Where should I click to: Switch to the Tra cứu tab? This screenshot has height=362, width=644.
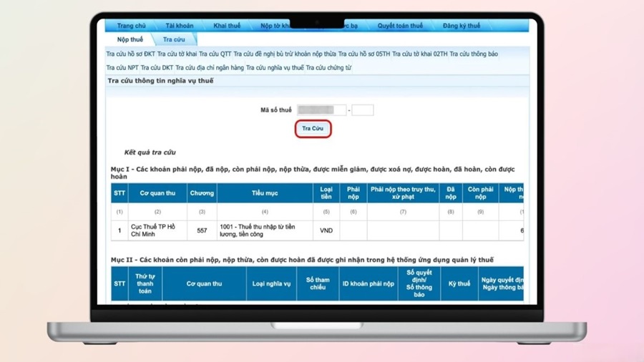pos(174,39)
